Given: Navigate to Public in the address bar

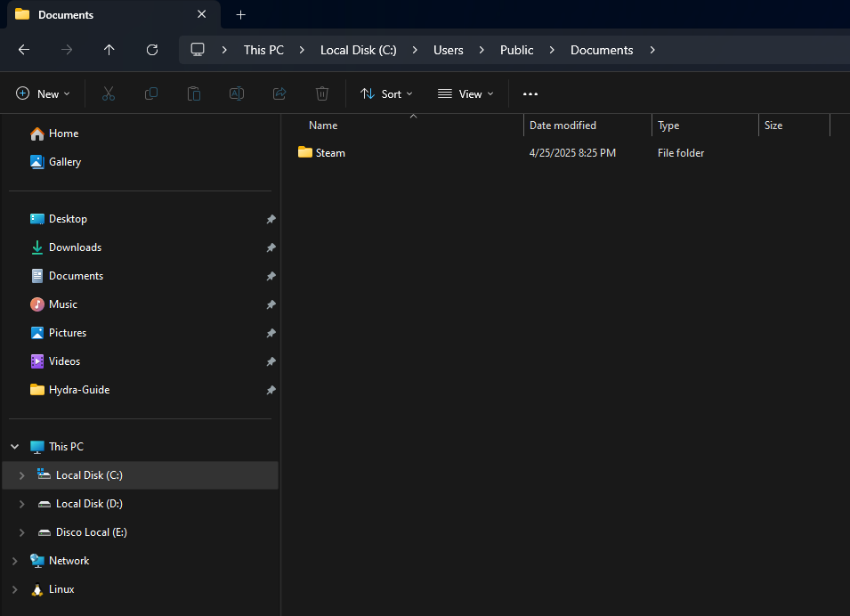Looking at the screenshot, I should pos(516,50).
